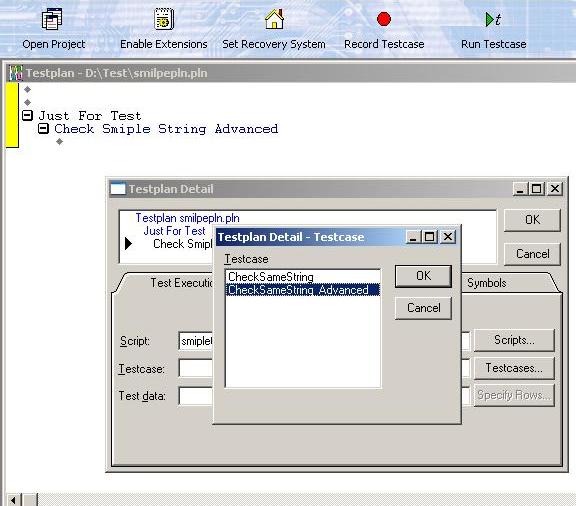Minimize the Testplan Detail window
Image resolution: width=576 pixels, height=506 pixels.
(521, 189)
